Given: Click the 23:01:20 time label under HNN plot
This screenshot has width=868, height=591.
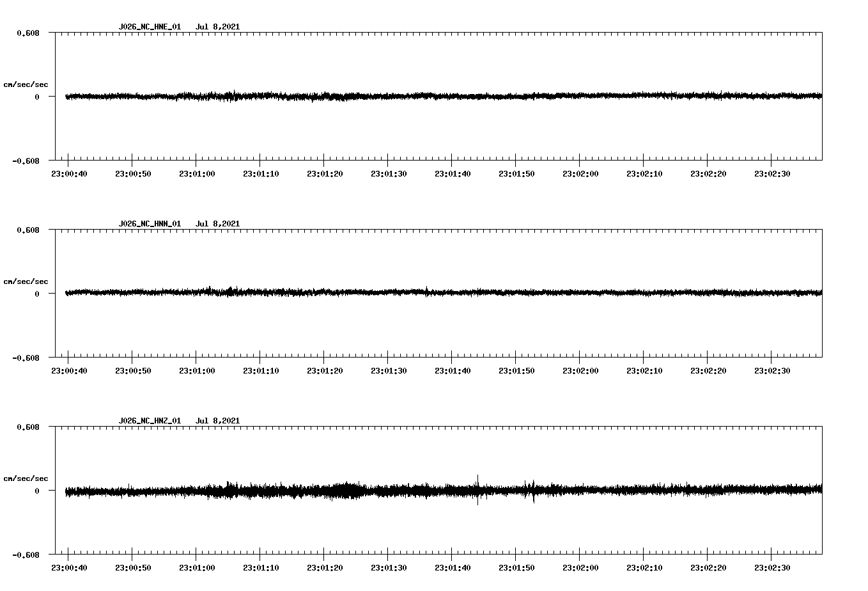Looking at the screenshot, I should tap(325, 371).
